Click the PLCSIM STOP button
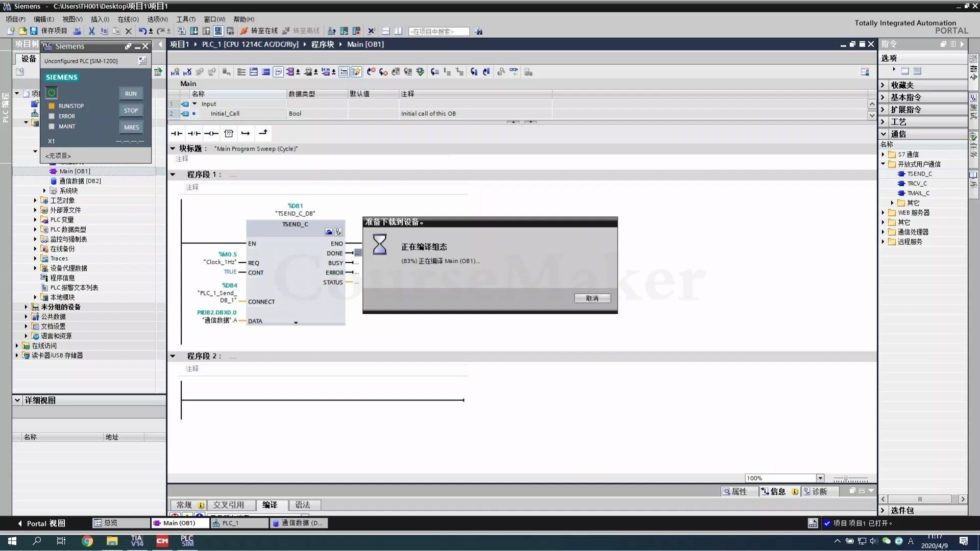This screenshot has height=551, width=980. [131, 110]
